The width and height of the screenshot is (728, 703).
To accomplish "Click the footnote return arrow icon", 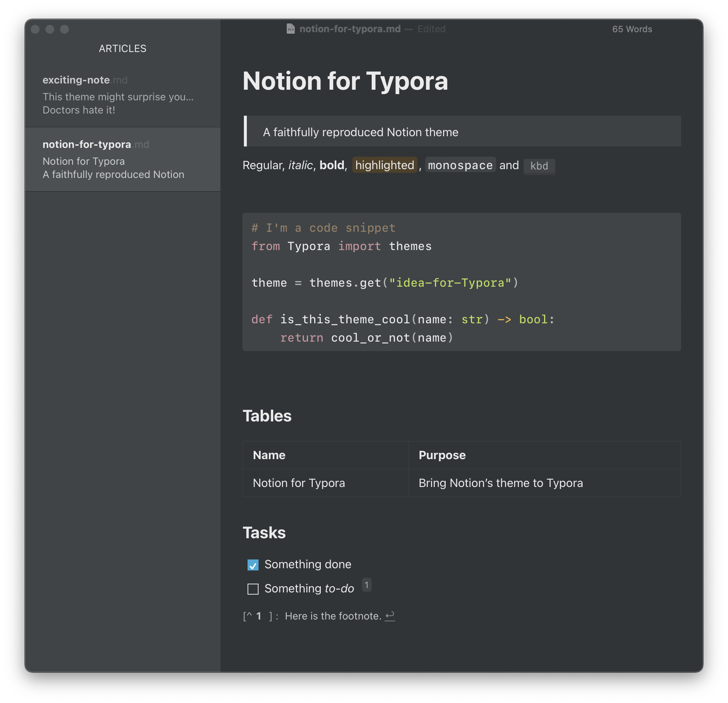I will point(390,616).
